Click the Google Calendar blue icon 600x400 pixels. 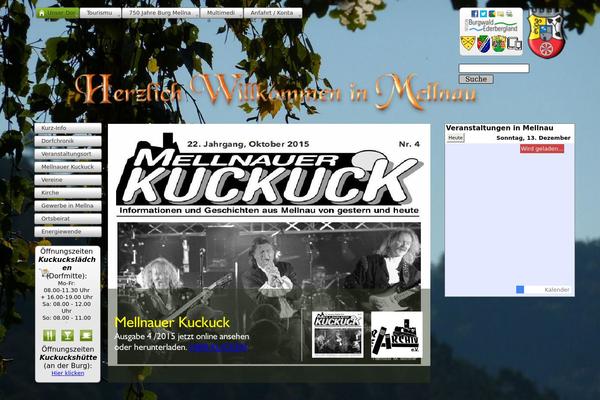pyautogui.click(x=520, y=290)
